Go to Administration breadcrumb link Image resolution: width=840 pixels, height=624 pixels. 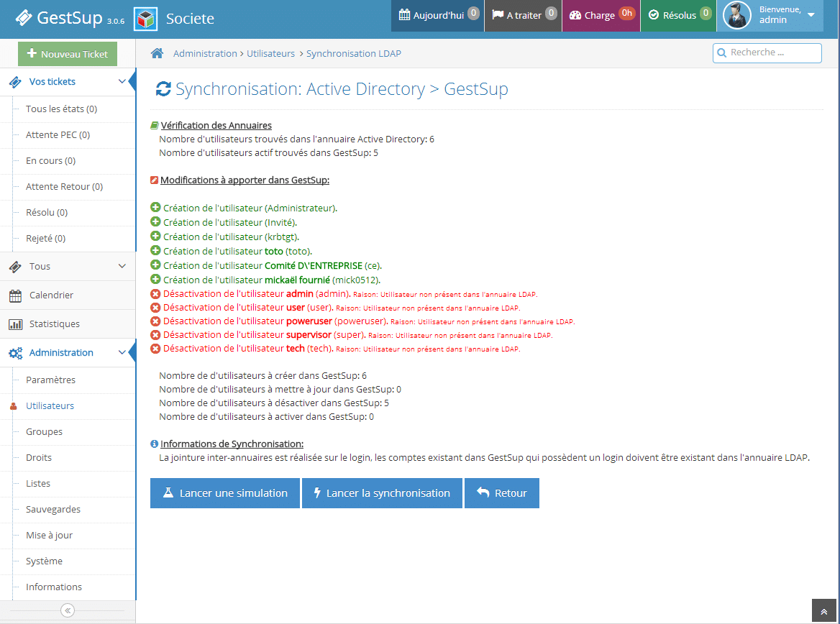pos(205,54)
